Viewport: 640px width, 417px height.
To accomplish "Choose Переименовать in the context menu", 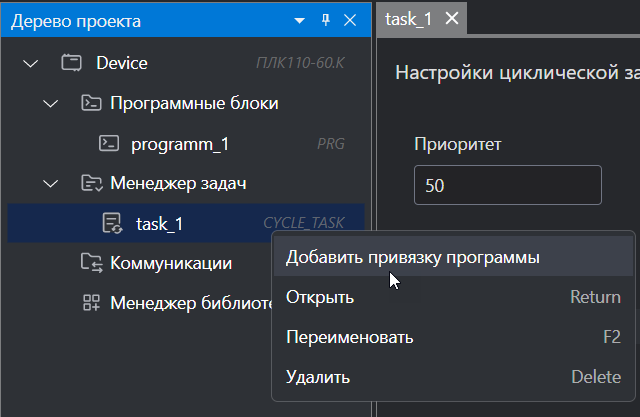I will [453, 337].
